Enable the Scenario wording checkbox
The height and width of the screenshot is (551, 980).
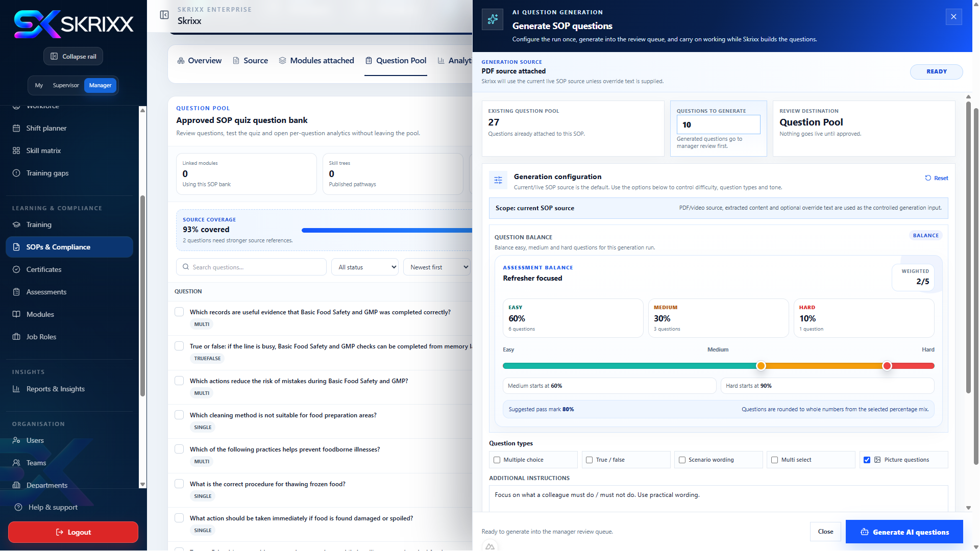682,460
